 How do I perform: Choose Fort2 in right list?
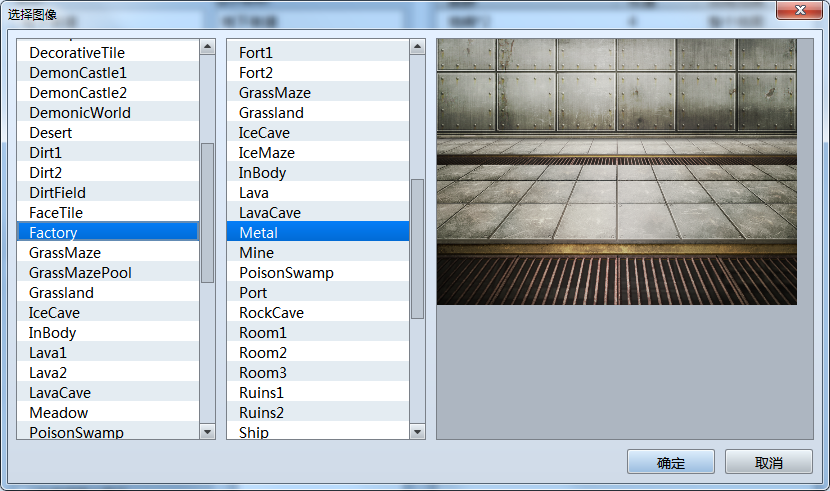(318, 72)
